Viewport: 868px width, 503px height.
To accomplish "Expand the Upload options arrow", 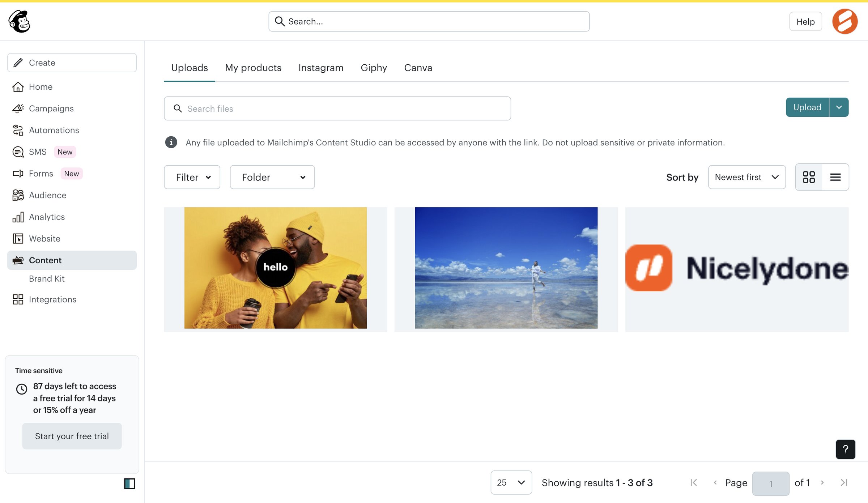I will pos(839,107).
